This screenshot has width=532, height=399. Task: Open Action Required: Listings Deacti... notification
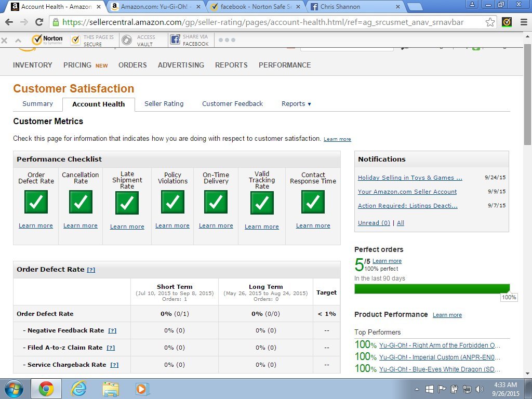coord(407,206)
